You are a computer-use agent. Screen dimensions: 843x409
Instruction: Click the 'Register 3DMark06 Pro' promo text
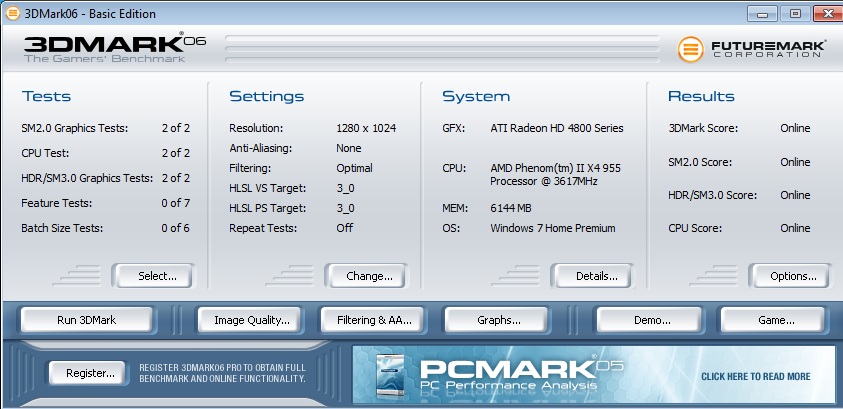coord(223,374)
